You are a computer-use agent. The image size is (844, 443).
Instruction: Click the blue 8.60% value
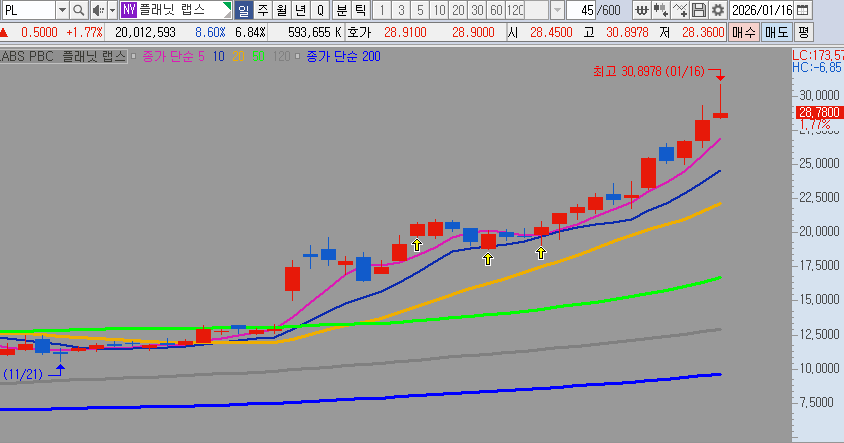point(210,32)
